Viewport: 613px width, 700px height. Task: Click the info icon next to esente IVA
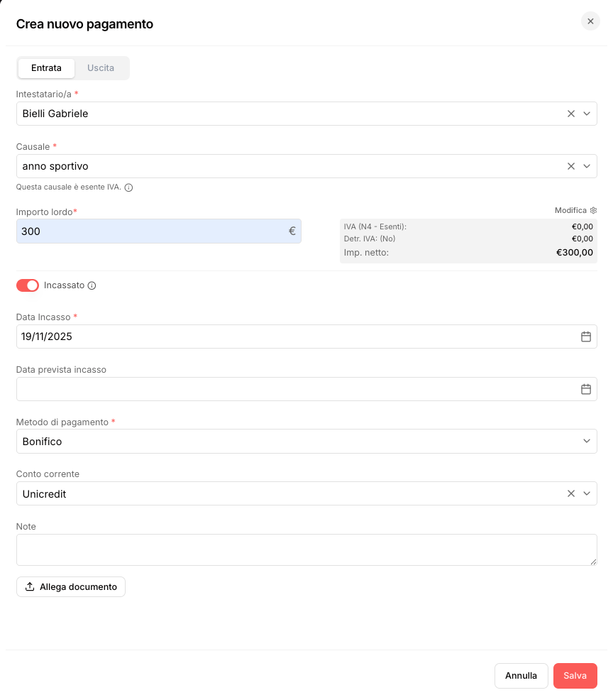click(x=128, y=187)
